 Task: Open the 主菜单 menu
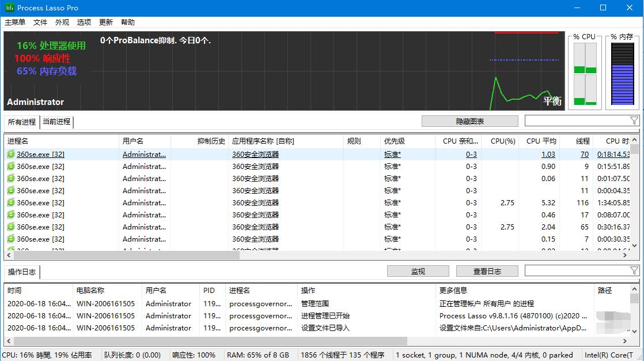15,22
